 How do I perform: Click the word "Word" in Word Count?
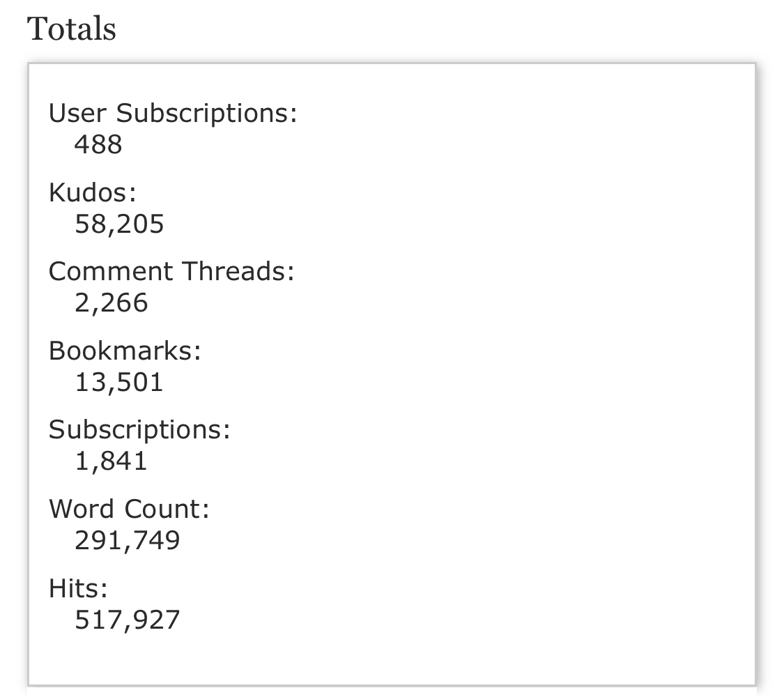pos(82,509)
